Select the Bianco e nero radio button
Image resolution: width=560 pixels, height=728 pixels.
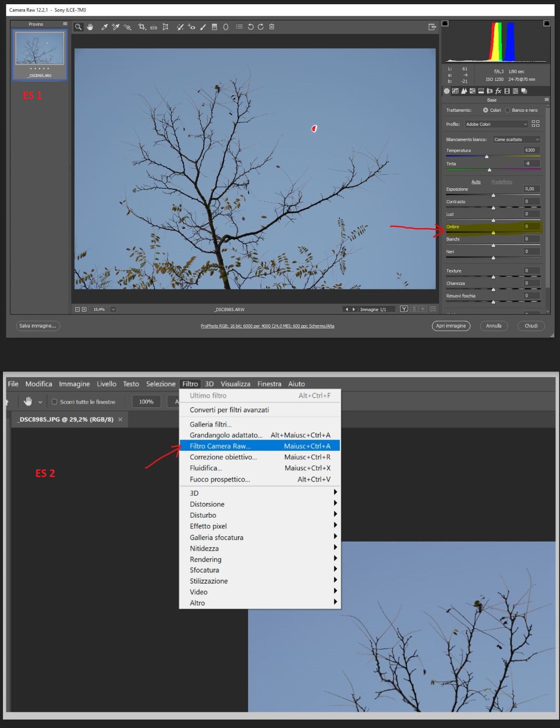click(x=508, y=110)
